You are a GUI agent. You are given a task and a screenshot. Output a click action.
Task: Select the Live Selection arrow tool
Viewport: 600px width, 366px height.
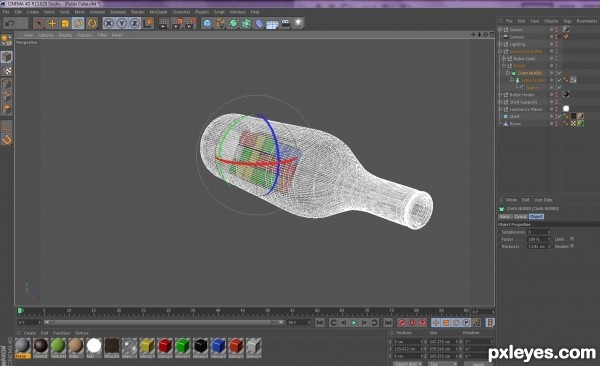pyautogui.click(x=39, y=23)
